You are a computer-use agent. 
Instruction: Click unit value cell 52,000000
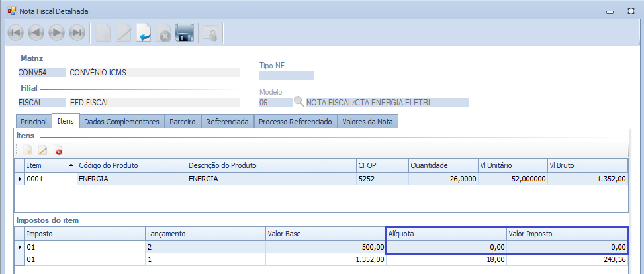click(x=512, y=179)
